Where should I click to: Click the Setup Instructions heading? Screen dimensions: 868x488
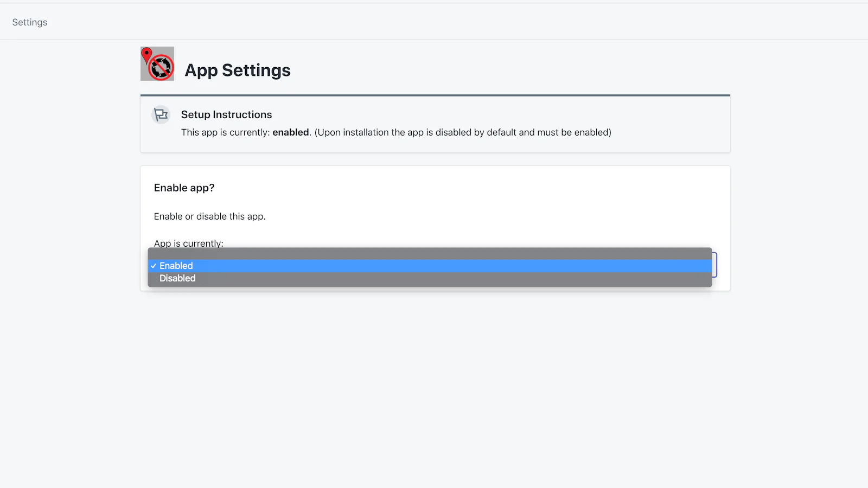click(x=226, y=114)
